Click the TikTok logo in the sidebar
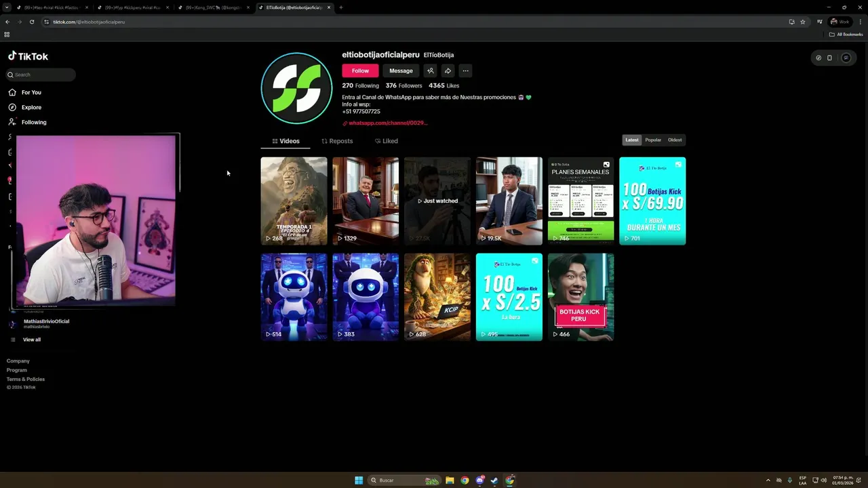Image resolution: width=868 pixels, height=488 pixels. (28, 56)
